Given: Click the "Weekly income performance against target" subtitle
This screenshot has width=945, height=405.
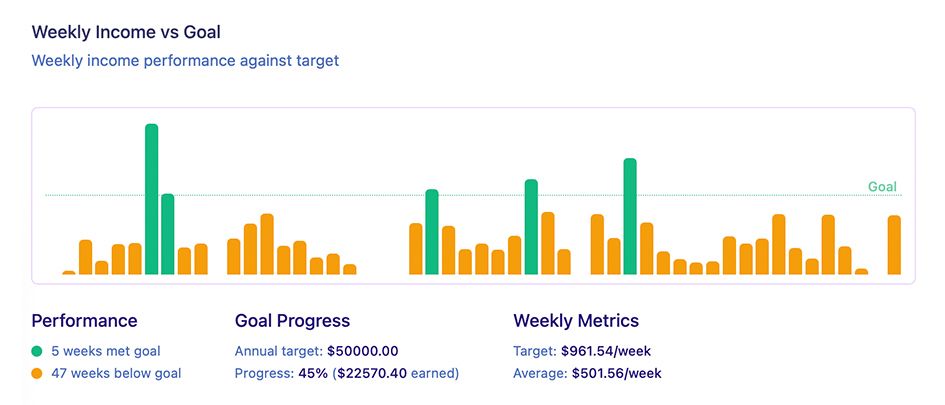Looking at the screenshot, I should pyautogui.click(x=185, y=61).
